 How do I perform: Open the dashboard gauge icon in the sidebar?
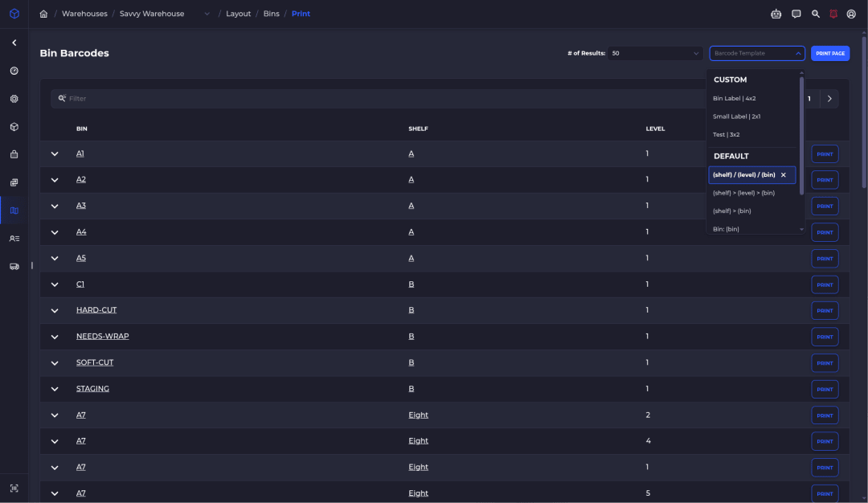14,71
